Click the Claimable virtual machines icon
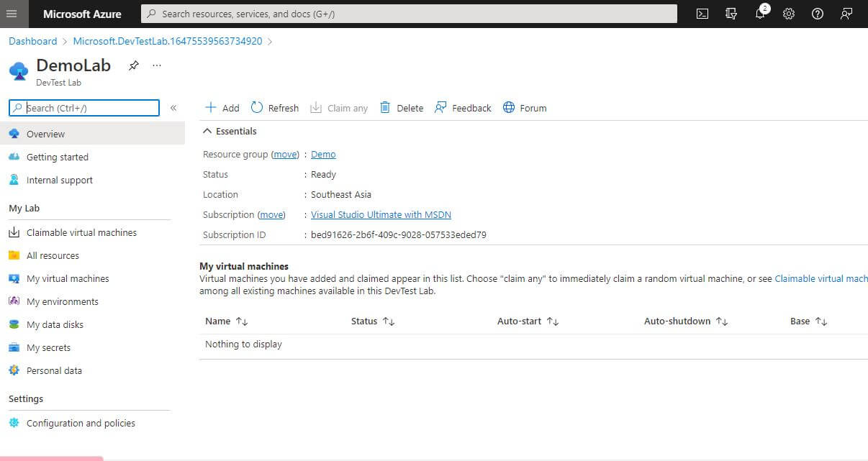Screen dimensions: 868x461 tap(14, 232)
